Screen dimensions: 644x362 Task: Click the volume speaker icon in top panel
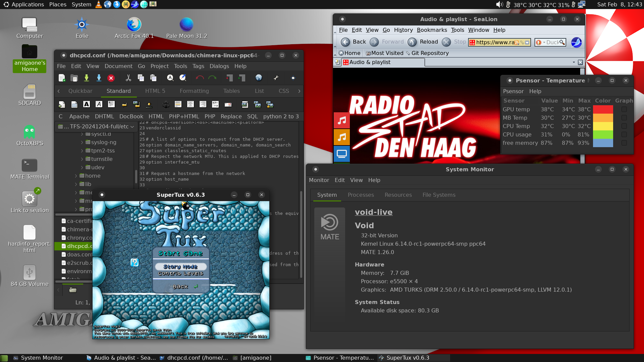(x=499, y=4)
